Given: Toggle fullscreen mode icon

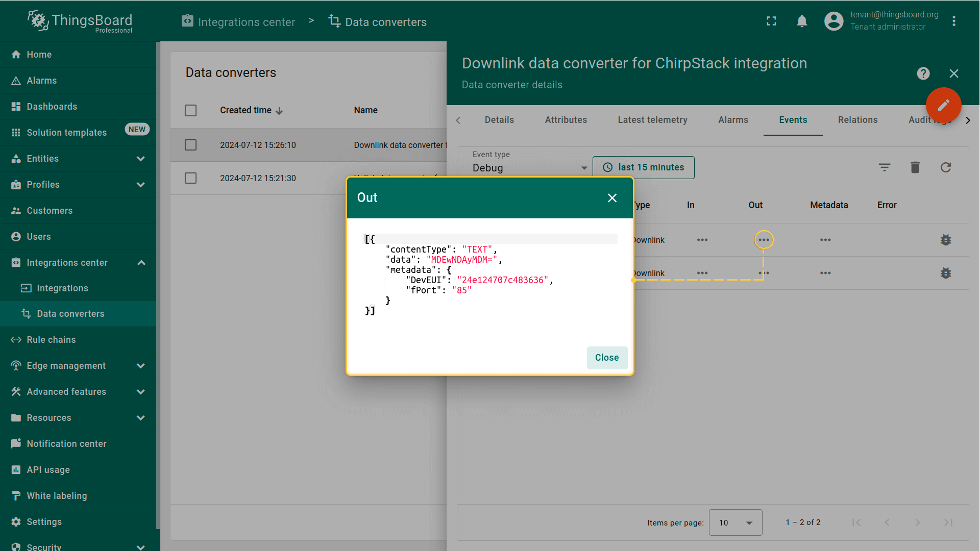Looking at the screenshot, I should pos(771,21).
